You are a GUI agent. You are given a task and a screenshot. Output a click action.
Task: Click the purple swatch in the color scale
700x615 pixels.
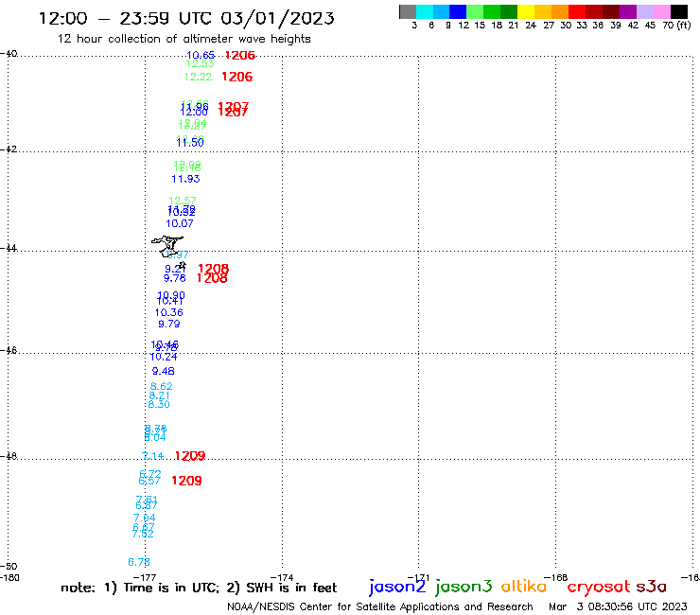[x=628, y=11]
